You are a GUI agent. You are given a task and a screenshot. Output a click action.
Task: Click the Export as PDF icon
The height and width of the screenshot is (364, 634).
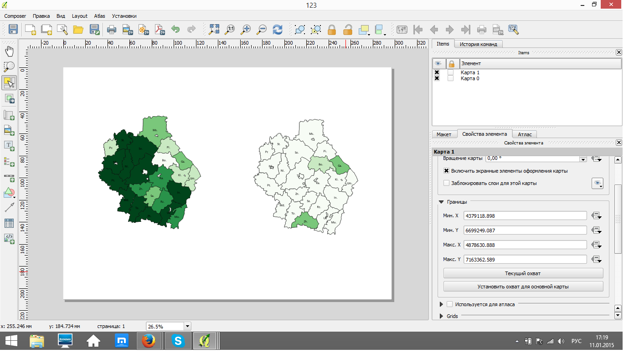click(160, 30)
